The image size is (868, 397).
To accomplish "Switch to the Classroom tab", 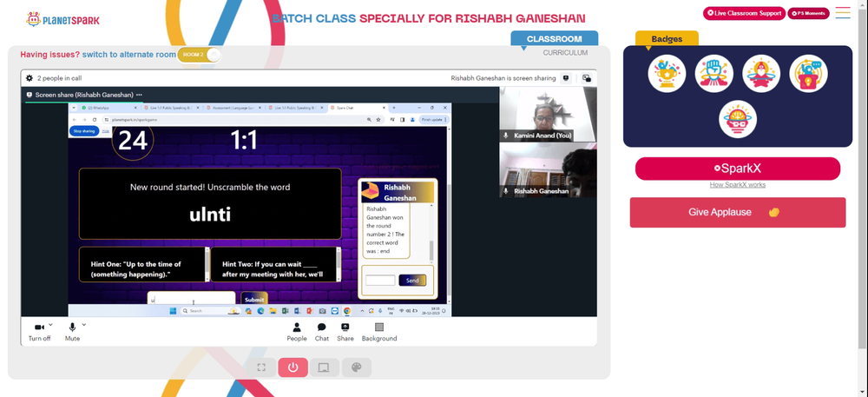I will tap(554, 39).
